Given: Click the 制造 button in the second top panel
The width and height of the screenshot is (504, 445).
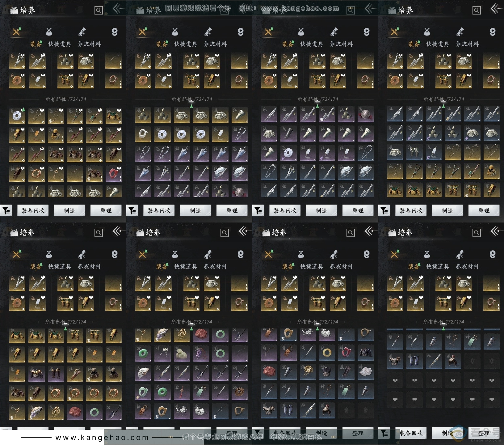Looking at the screenshot, I should point(195,211).
